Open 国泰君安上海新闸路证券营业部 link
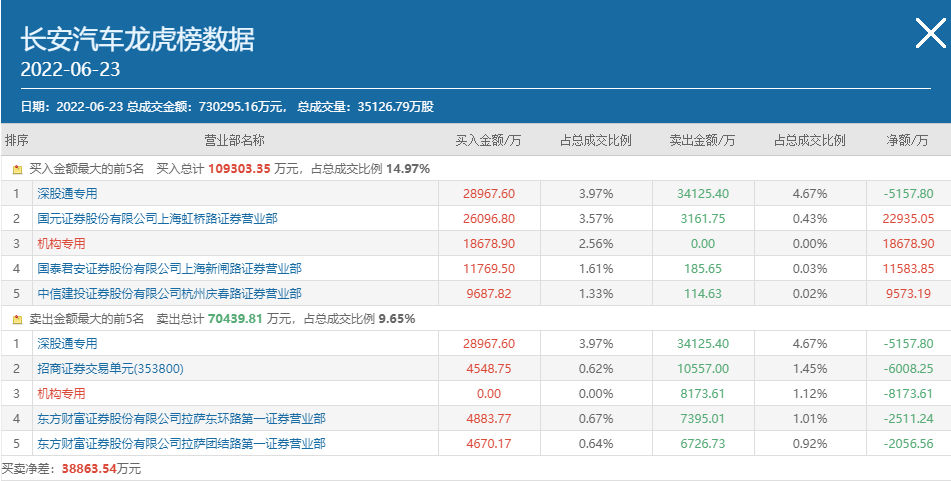 pyautogui.click(x=169, y=269)
